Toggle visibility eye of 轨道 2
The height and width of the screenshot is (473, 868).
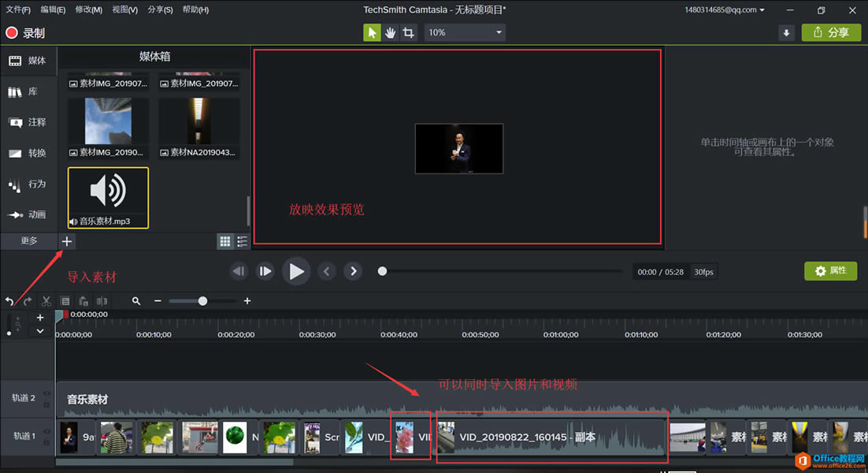click(x=46, y=394)
